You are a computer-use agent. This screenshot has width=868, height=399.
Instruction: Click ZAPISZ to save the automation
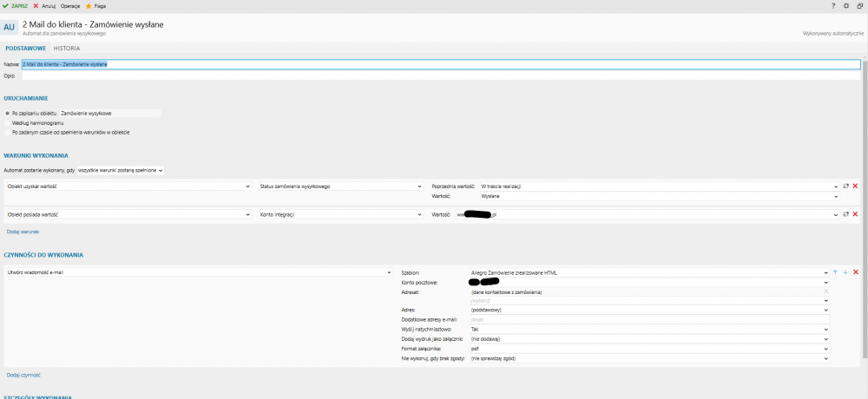click(x=15, y=5)
